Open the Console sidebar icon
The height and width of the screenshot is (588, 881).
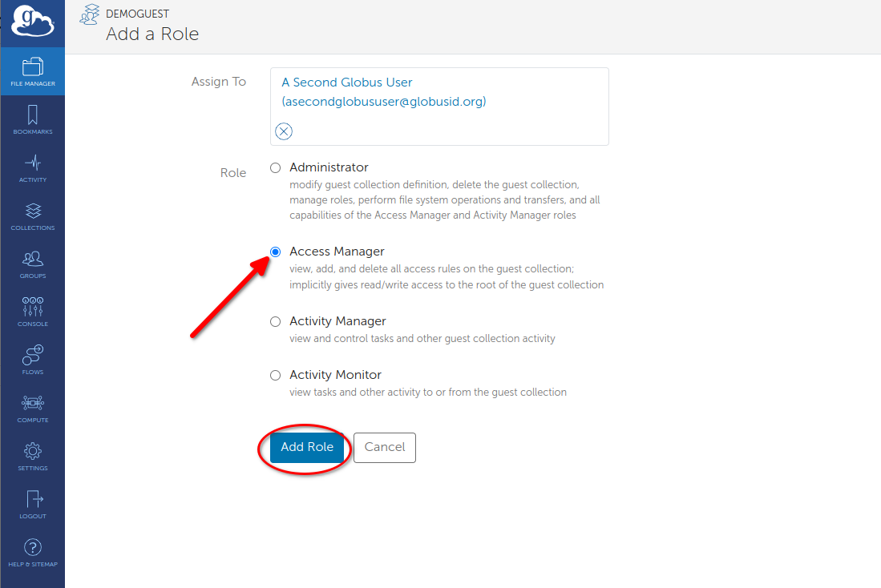point(33,312)
